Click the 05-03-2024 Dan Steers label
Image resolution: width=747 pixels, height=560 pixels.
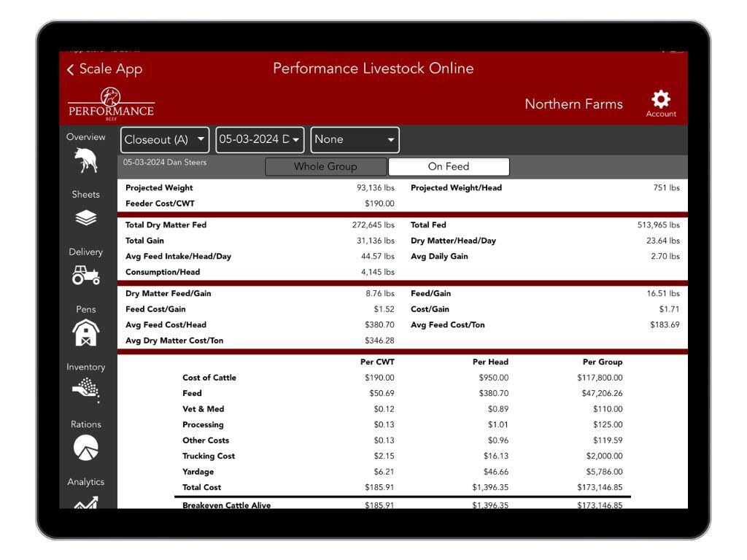pos(165,163)
